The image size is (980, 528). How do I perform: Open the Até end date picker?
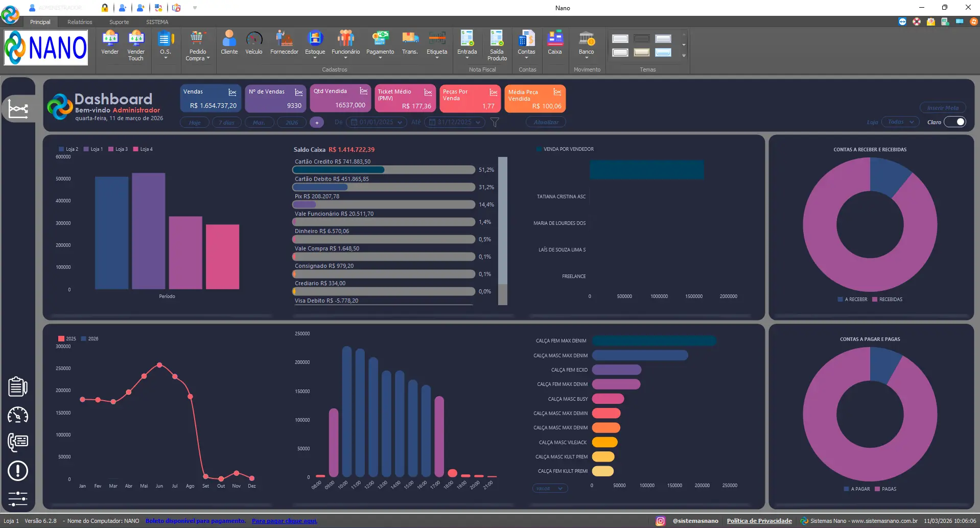click(454, 122)
